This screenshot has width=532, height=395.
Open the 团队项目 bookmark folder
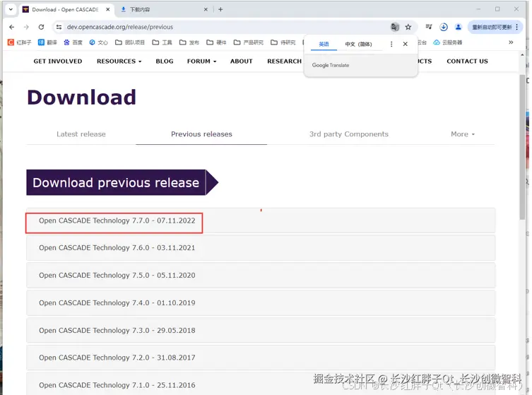[129, 42]
